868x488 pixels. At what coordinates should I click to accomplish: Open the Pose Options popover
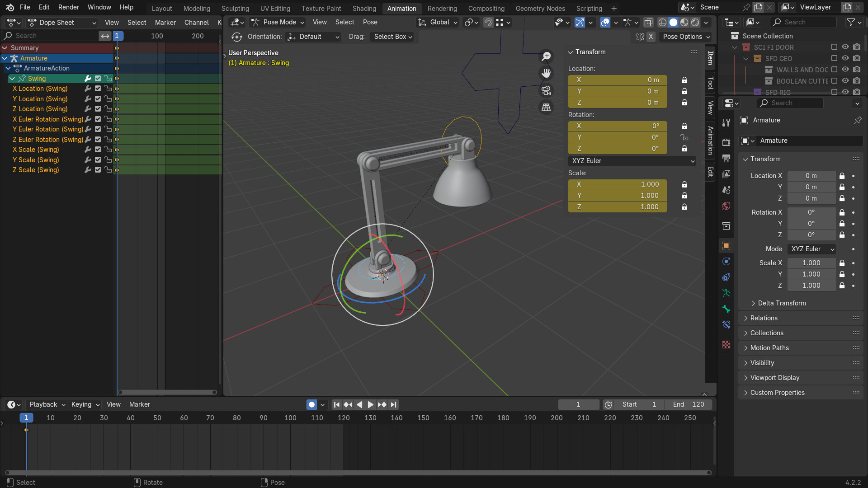coord(686,37)
